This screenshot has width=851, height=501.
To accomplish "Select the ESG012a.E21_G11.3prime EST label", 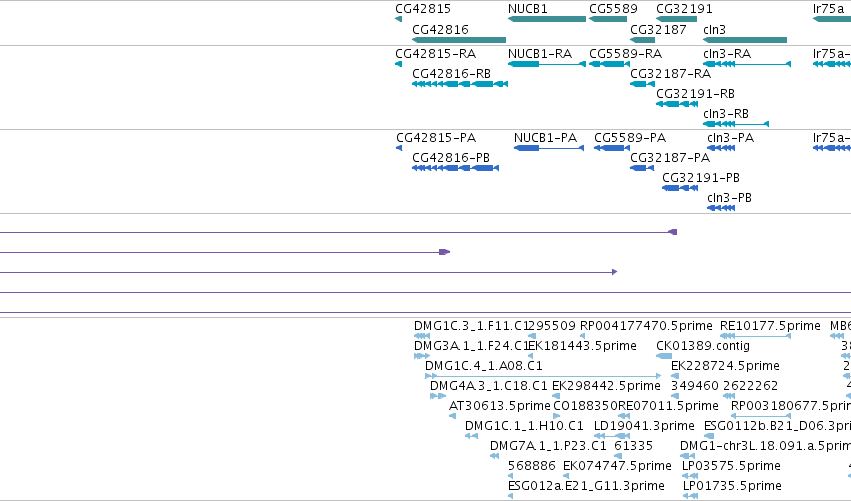I will point(586,485).
